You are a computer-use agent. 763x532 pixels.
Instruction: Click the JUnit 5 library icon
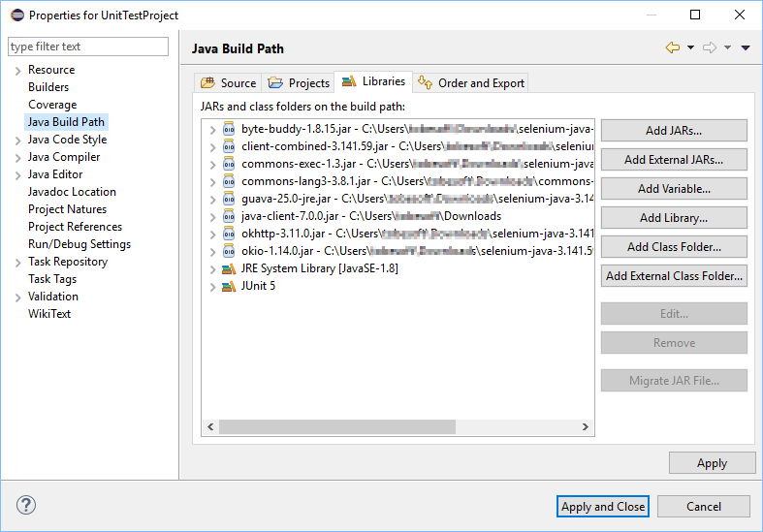[x=229, y=286]
